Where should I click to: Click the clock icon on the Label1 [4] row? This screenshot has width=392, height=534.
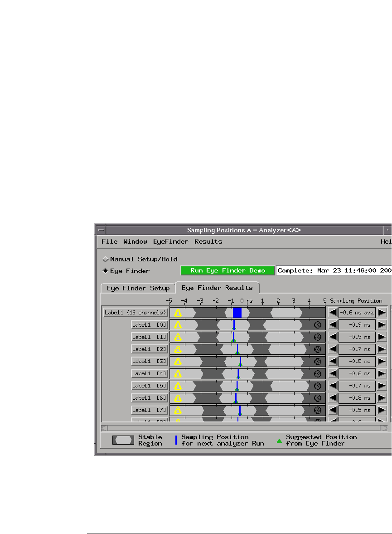click(x=318, y=373)
